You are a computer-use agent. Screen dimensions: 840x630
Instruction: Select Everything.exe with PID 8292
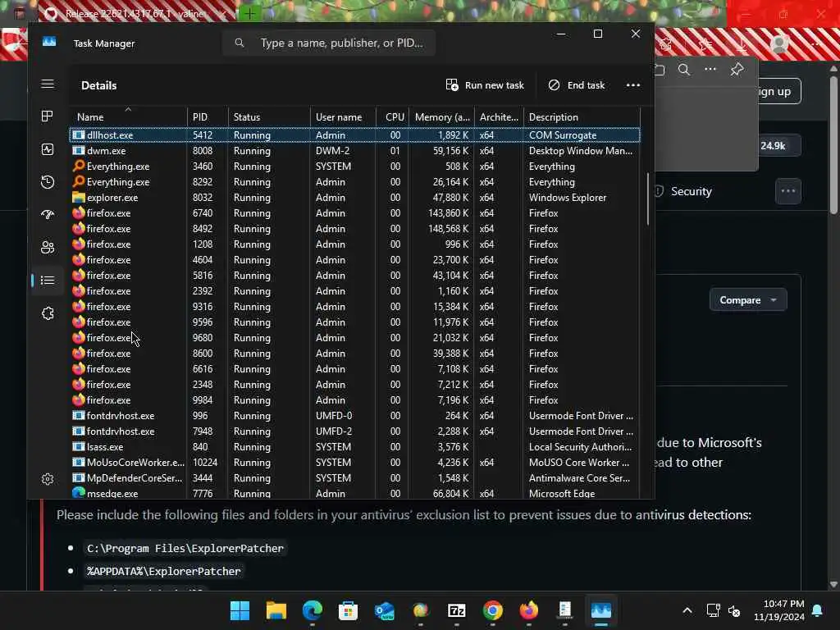(354, 181)
